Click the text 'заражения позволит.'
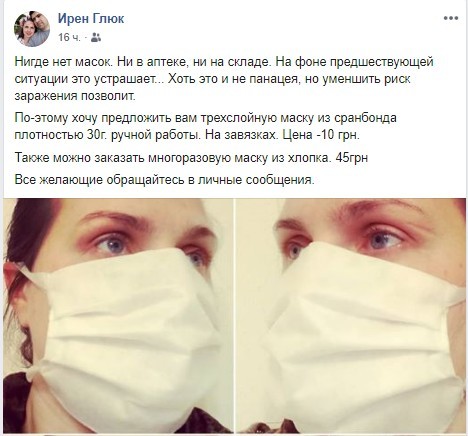Screen dimensions: 468x436 pyautogui.click(x=75, y=96)
